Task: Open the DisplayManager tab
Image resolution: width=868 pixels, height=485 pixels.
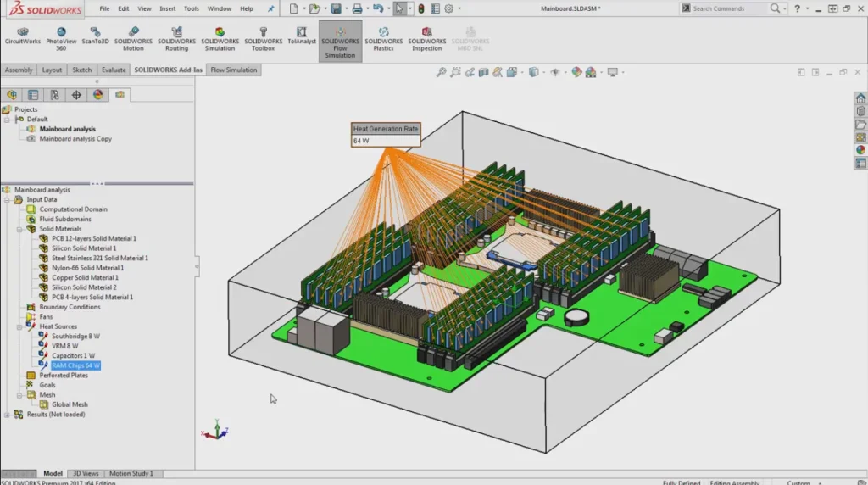Action: (x=98, y=95)
